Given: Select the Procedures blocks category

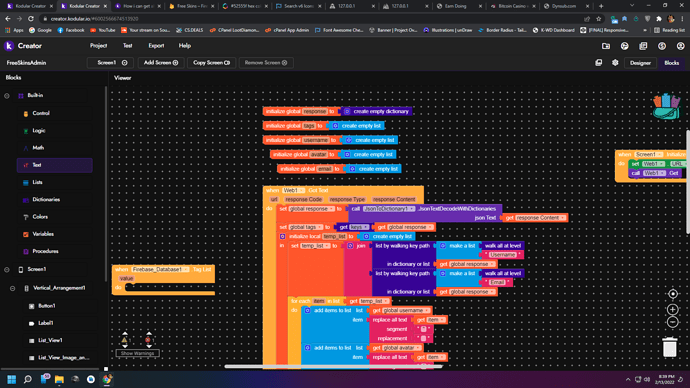Looking at the screenshot, I should tap(55, 251).
